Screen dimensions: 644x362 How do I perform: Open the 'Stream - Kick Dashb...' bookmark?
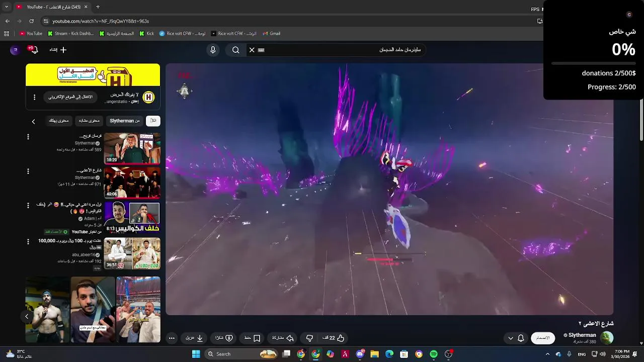point(70,34)
